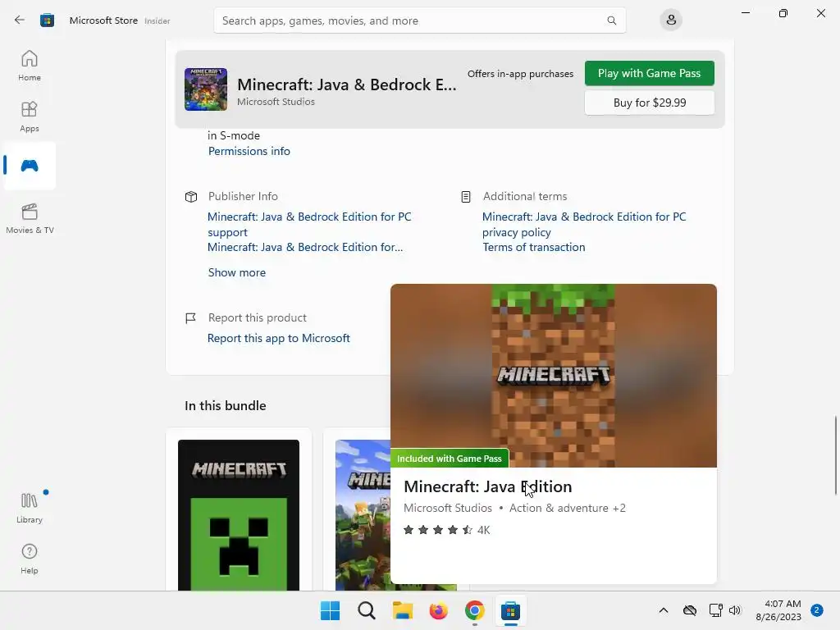Click Play with Game Pass button
The image size is (840, 630).
[650, 73]
